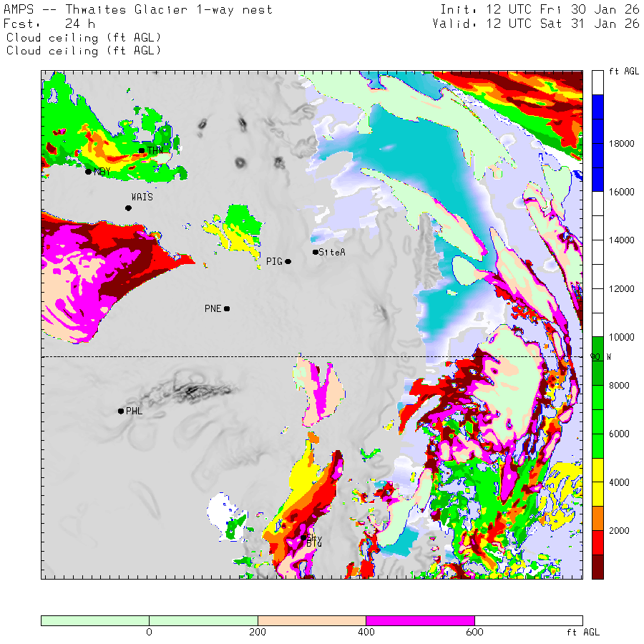This screenshot has height=644, width=644.
Task: Select the WAIS station marker dot
Action: coord(128,208)
